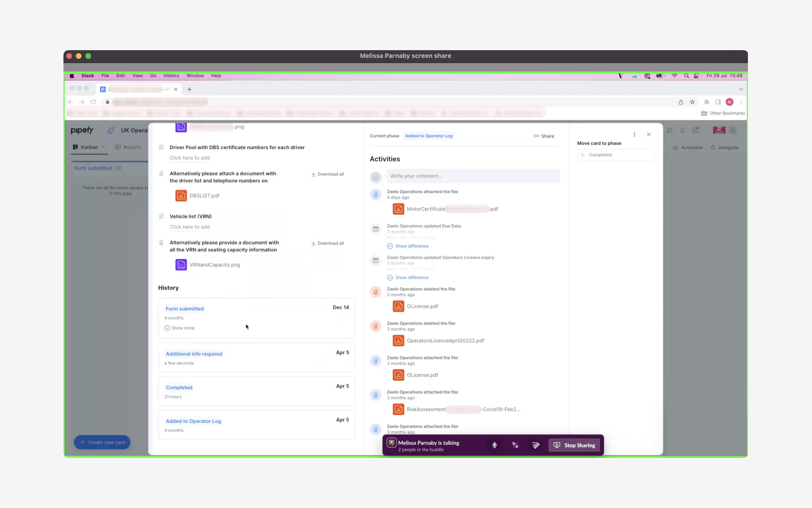
Task: Open the Slack File menu
Action: pos(105,76)
